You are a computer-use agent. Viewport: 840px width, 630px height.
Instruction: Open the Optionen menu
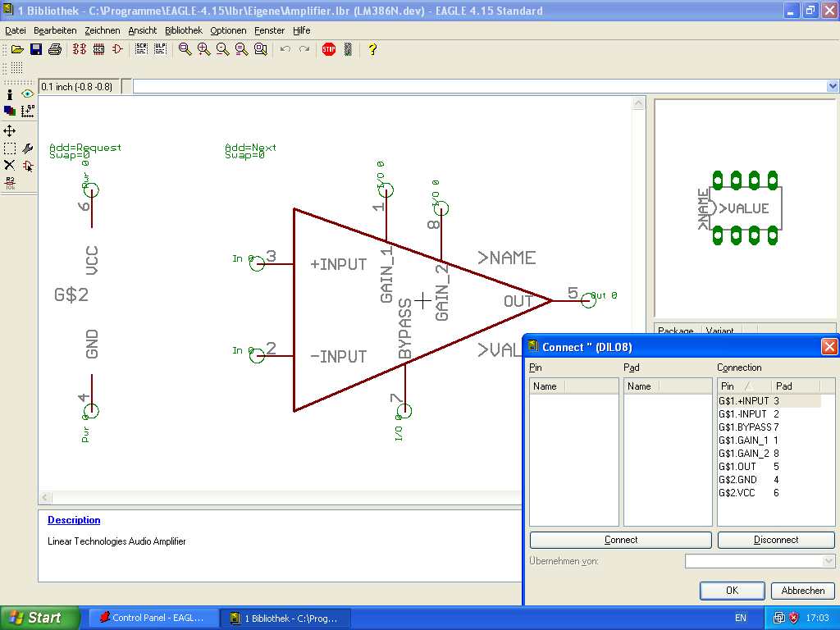(228, 30)
